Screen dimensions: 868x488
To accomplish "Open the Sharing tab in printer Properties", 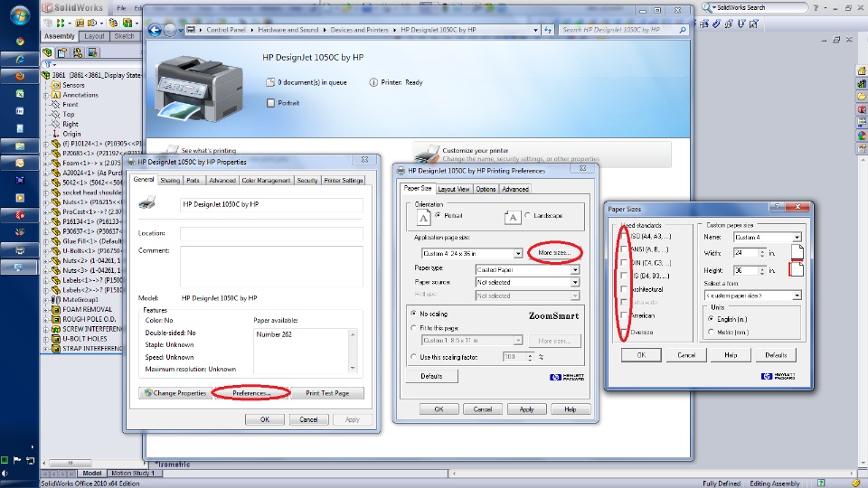I will pos(170,181).
